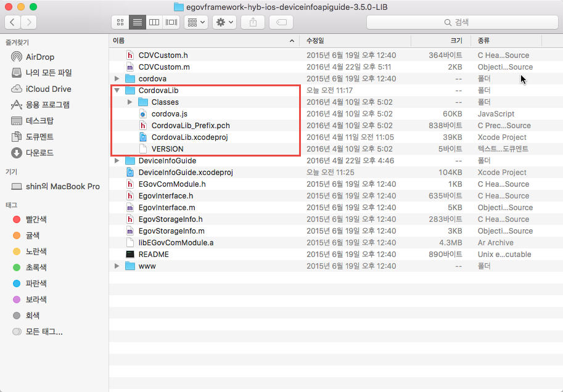Switch to column view mode
The image size is (563, 392).
pyautogui.click(x=154, y=22)
